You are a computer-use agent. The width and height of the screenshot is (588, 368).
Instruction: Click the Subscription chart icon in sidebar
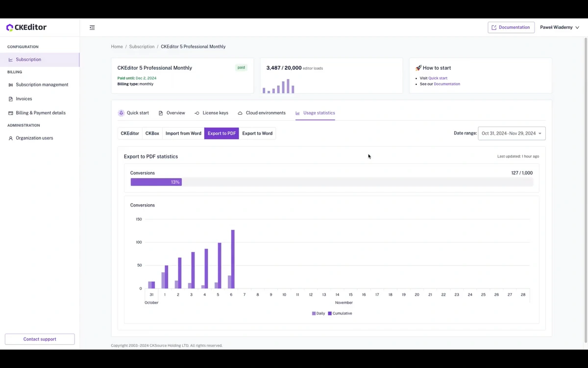pos(11,60)
